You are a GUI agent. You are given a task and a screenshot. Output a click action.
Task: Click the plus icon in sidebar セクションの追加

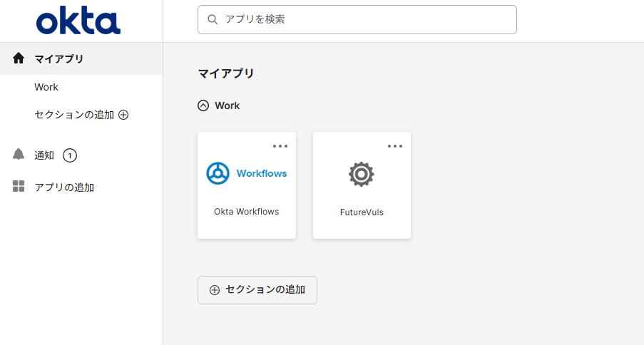(x=123, y=115)
